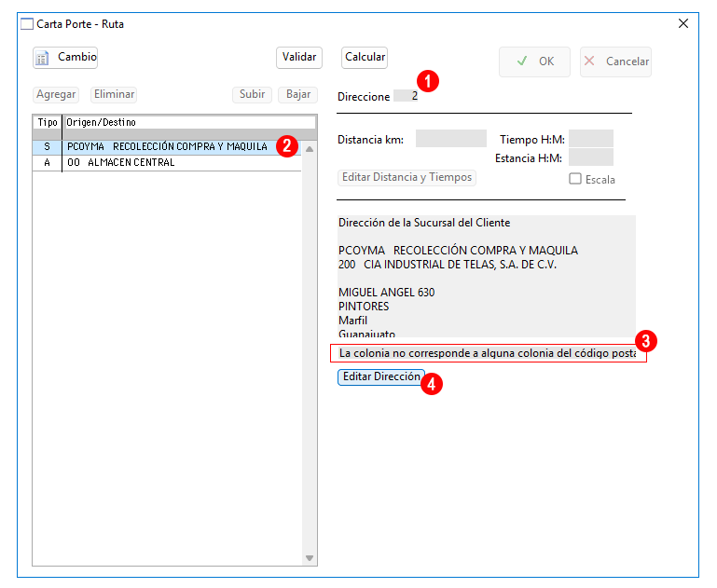Click the Subir button
717x588 pixels.
252,94
